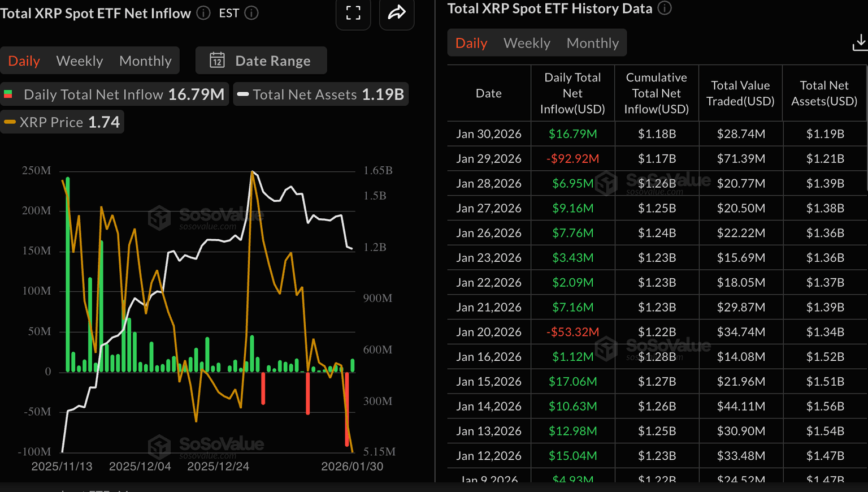The width and height of the screenshot is (868, 492).
Task: Expand chart to fullscreen
Action: tap(353, 13)
